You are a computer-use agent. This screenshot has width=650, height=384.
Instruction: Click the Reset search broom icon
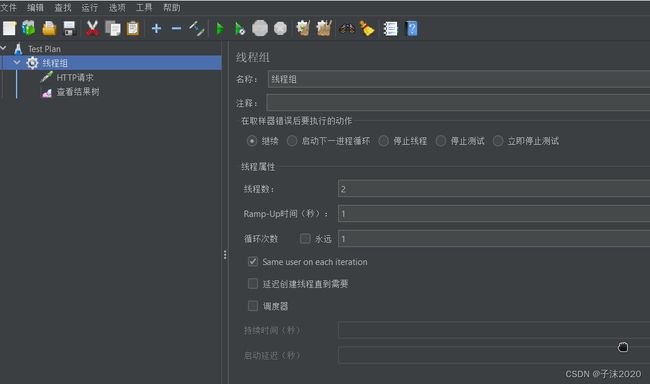pyautogui.click(x=367, y=28)
